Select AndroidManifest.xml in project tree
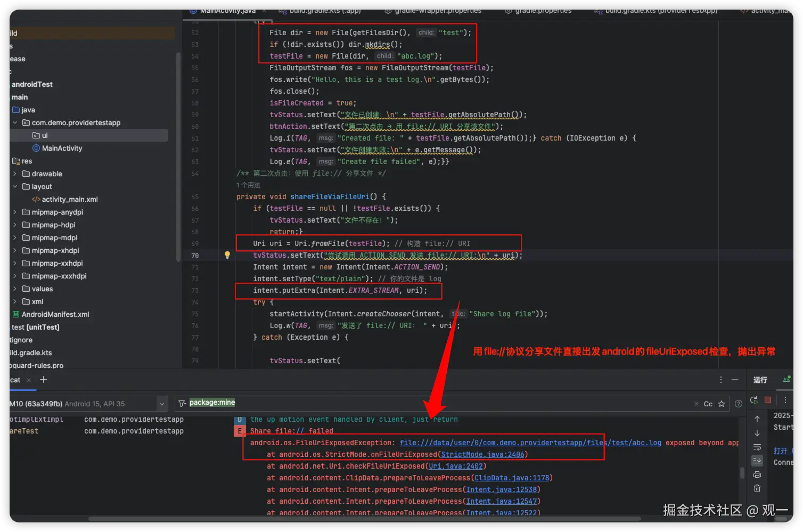 pos(55,314)
